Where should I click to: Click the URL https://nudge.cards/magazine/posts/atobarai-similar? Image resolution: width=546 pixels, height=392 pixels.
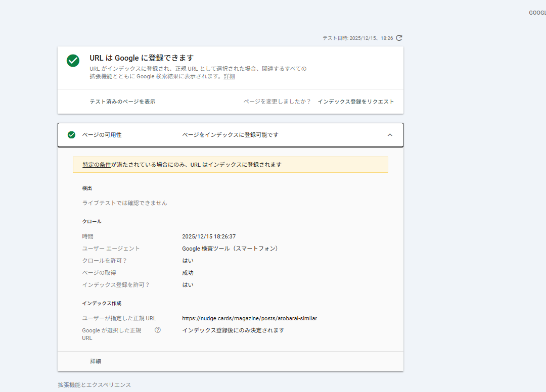coord(249,318)
